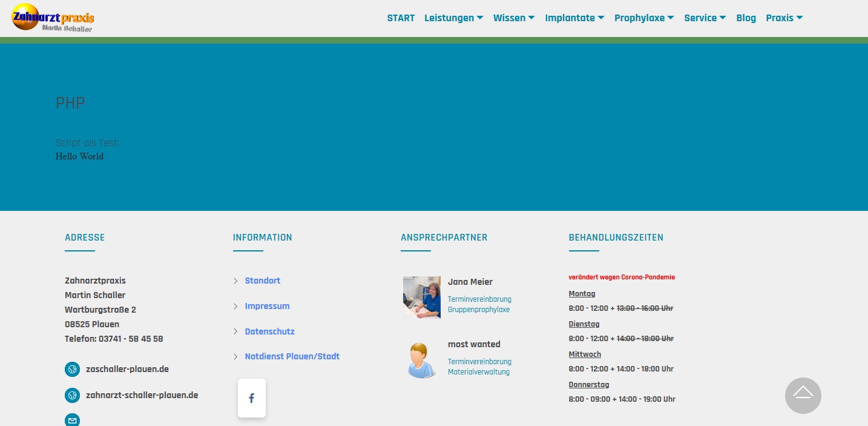
Task: Click the chevron icon before Impressum
Action: coord(235,306)
